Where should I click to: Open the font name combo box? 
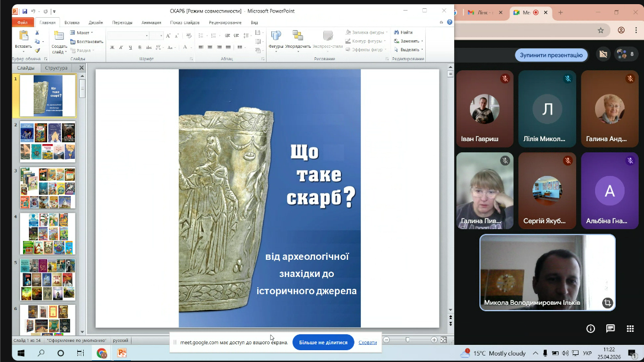(x=128, y=36)
